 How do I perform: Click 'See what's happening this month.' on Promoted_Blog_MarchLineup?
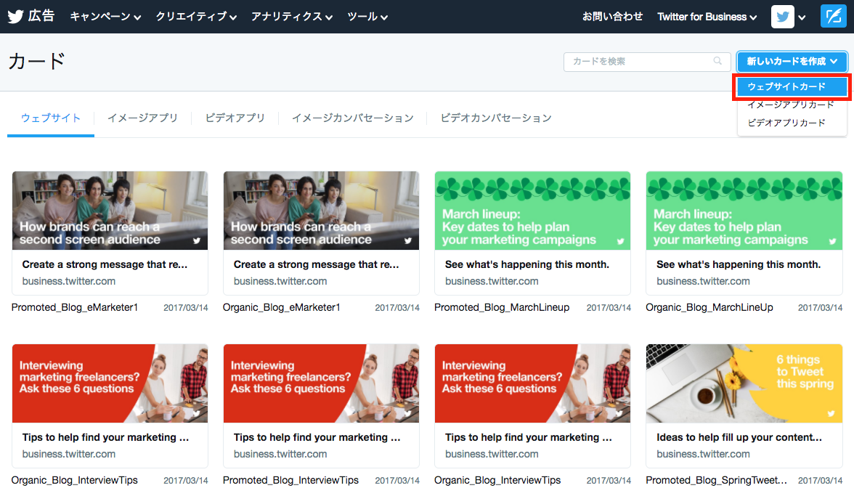[x=527, y=264]
